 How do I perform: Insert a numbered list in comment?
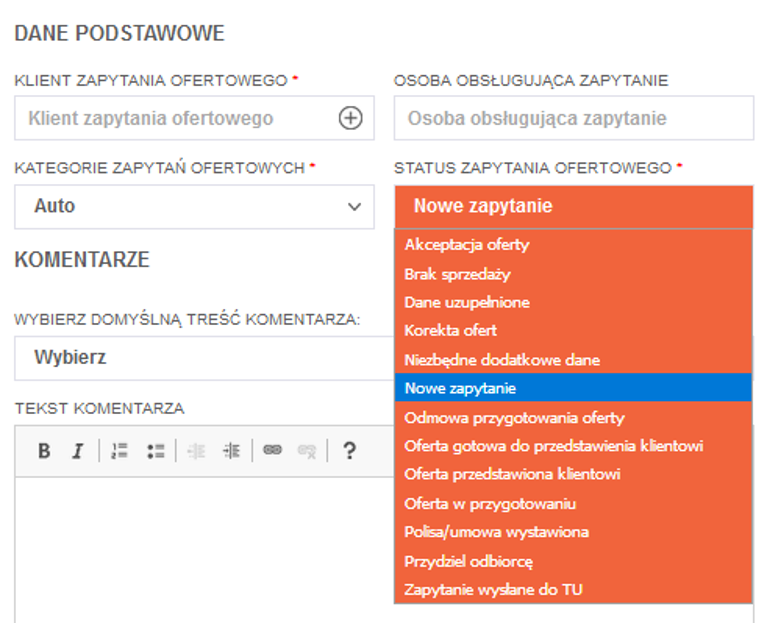[x=120, y=451]
